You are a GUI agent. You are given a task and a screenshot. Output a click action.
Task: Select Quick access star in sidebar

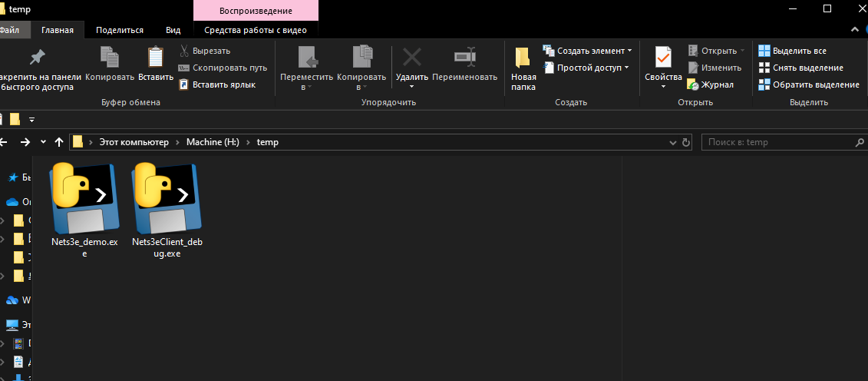point(12,177)
